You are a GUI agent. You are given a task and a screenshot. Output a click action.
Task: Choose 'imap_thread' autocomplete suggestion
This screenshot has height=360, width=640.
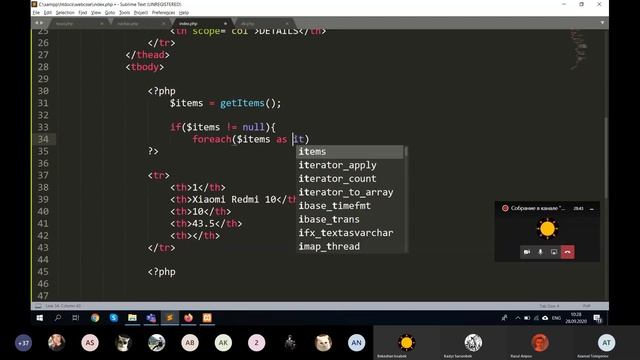pos(350,246)
